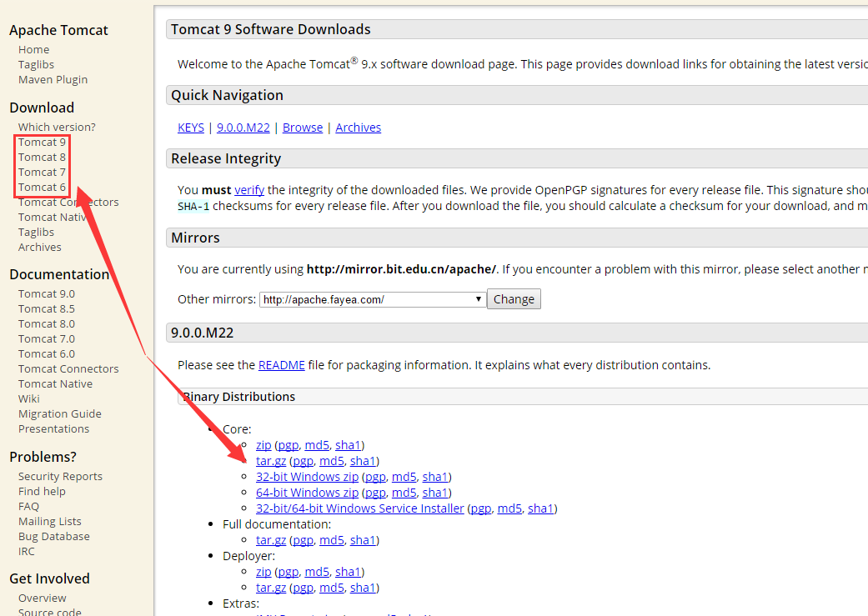Open Security Reports under Problems
868x616 pixels.
tap(60, 477)
